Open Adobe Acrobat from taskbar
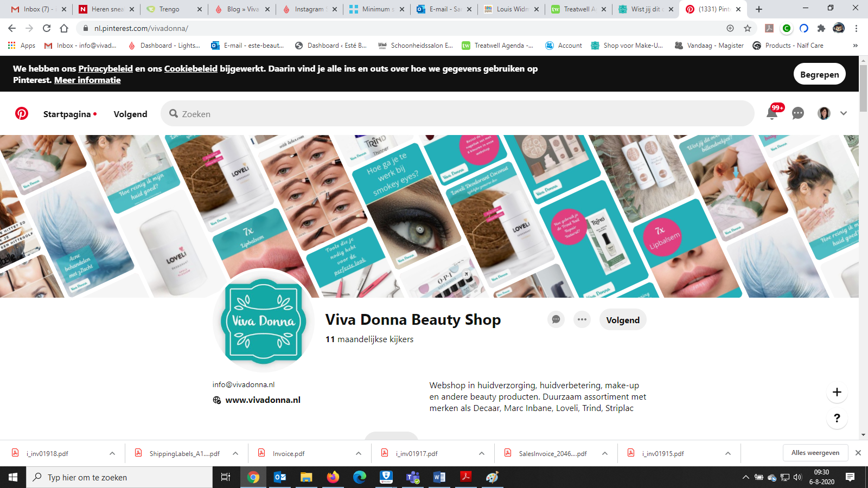868x488 pixels. tap(466, 477)
